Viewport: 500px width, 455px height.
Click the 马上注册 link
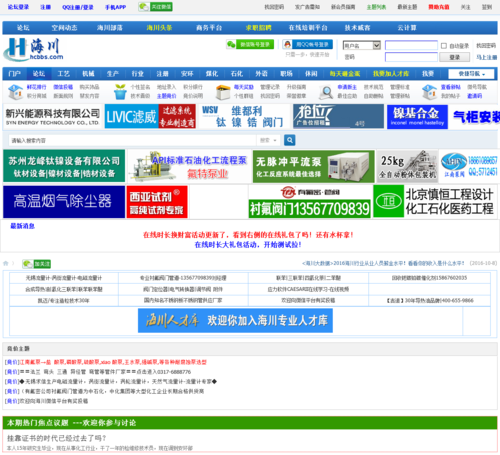tap(487, 57)
